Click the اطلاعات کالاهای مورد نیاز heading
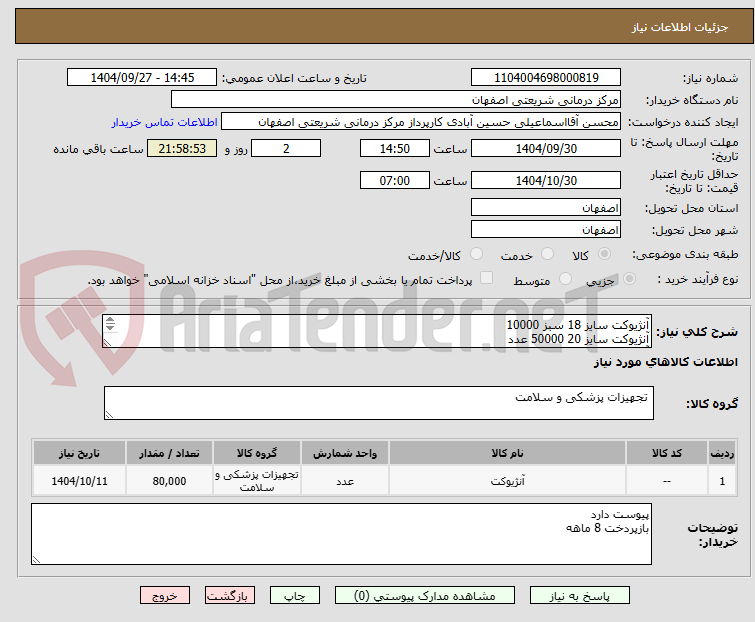Screen dimensions: 755x622 tap(665, 362)
